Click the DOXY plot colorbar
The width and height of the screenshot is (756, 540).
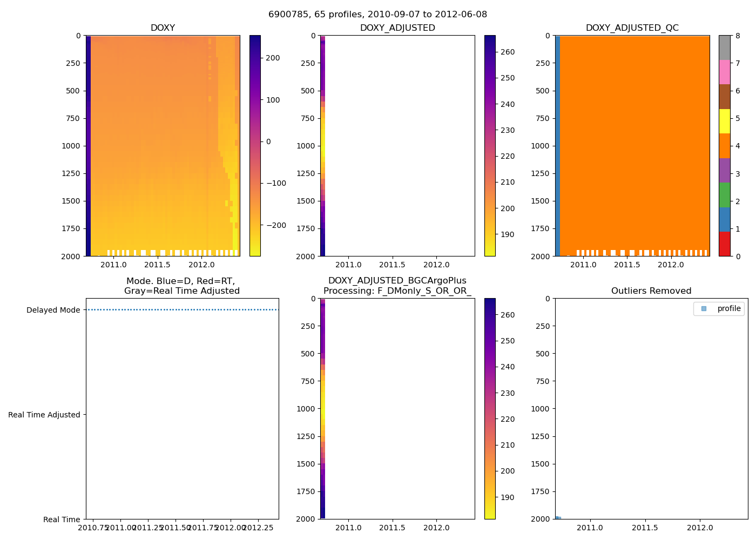pos(255,146)
